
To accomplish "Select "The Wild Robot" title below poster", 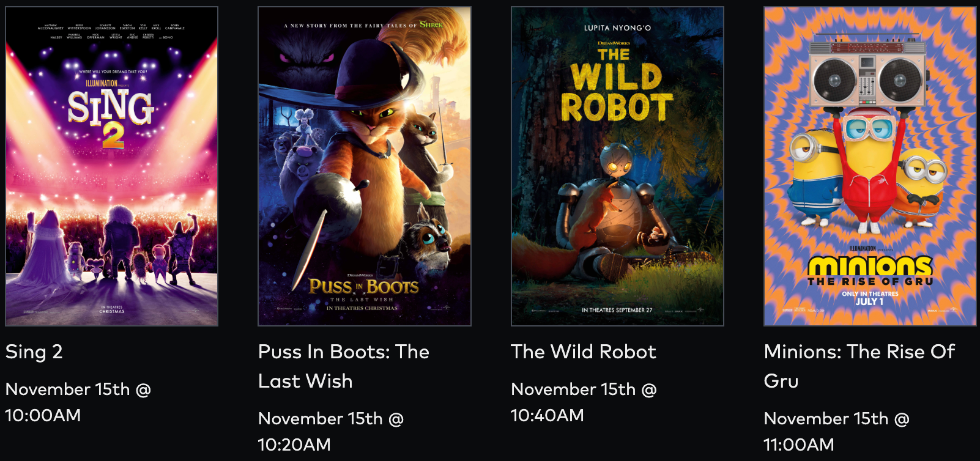I will pos(584,352).
